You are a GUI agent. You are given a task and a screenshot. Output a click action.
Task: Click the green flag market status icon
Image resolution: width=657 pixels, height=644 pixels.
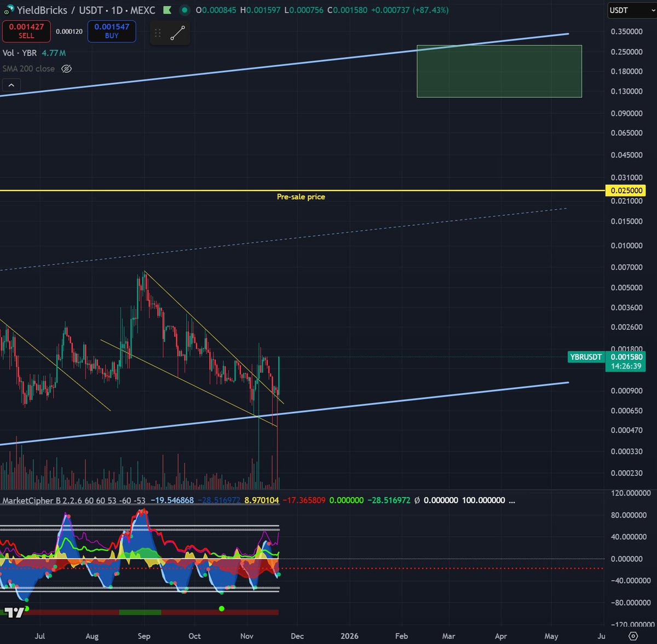(x=168, y=10)
